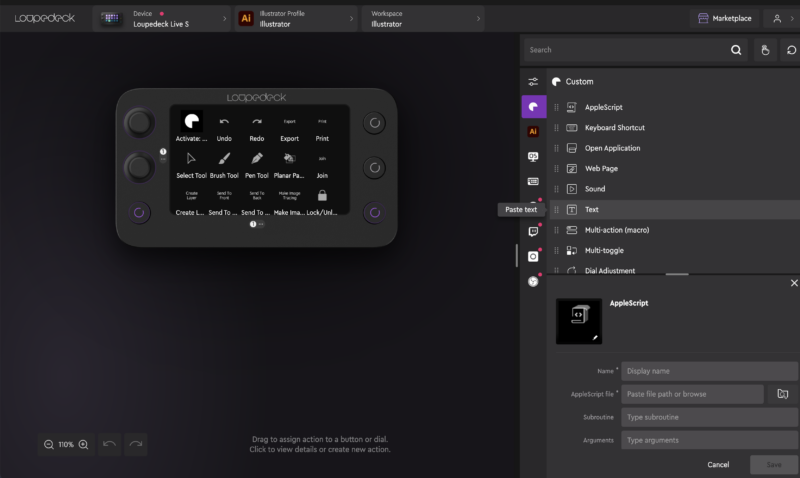Click the Make Image Tracing touch button

(289, 201)
